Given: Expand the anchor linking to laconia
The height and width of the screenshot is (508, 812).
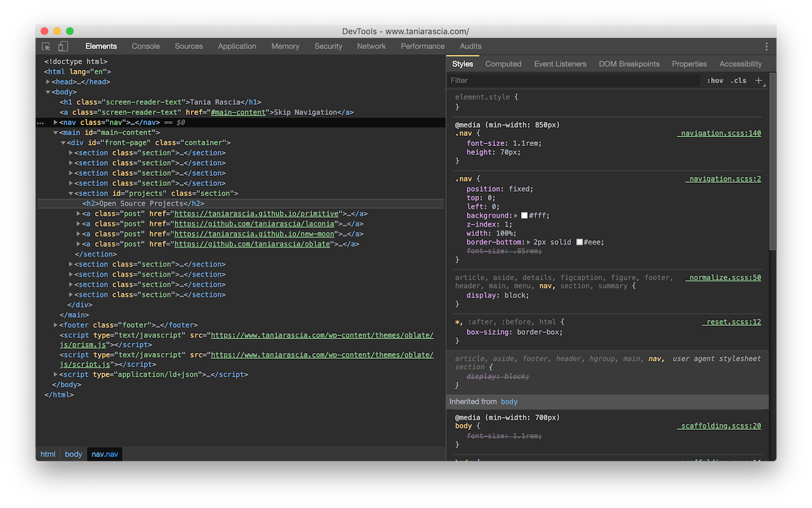Looking at the screenshot, I should click(x=79, y=224).
